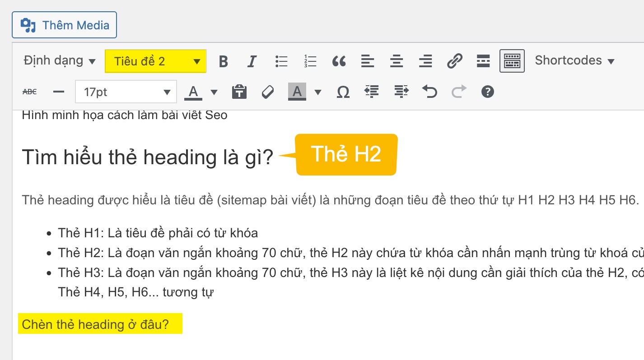Image resolution: width=644 pixels, height=360 pixels.
Task: Open the Tiêu đề 2 heading dropdown
Action: 156,61
